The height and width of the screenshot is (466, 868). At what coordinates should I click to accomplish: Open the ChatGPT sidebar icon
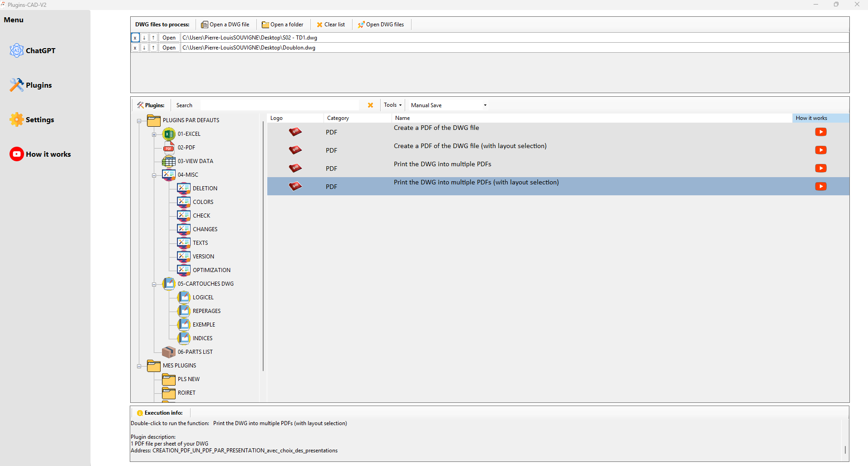tap(16, 50)
